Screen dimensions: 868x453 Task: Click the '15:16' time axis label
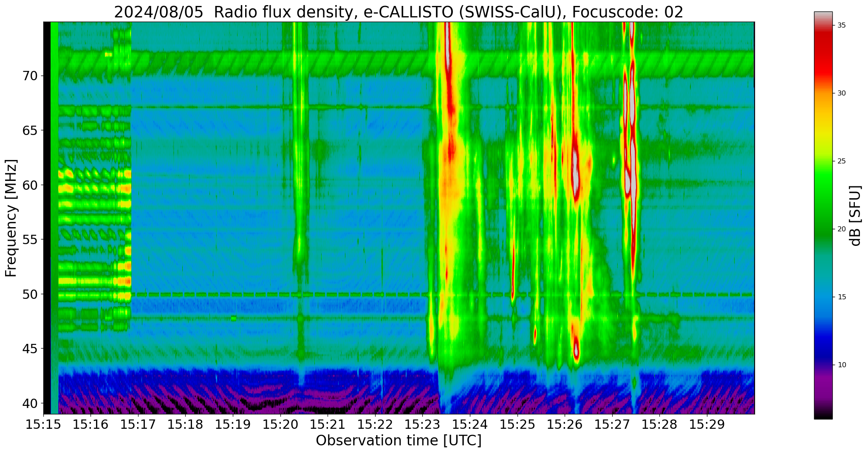point(90,424)
